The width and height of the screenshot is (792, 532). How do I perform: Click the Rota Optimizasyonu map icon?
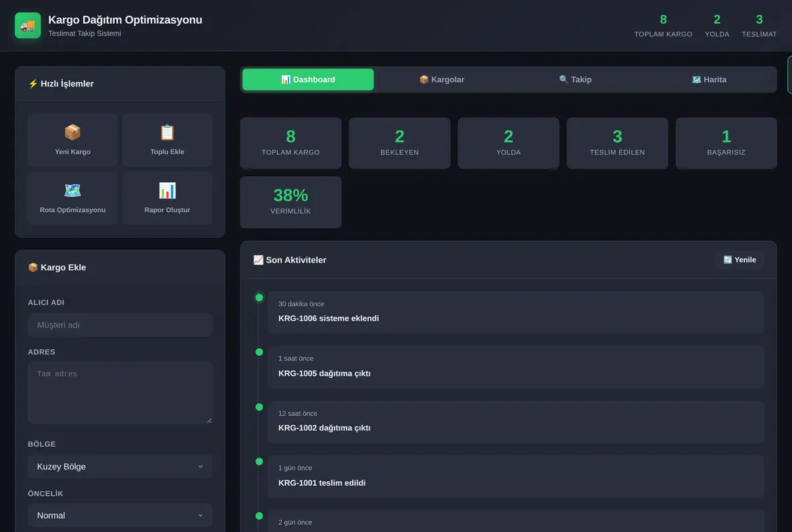73,191
